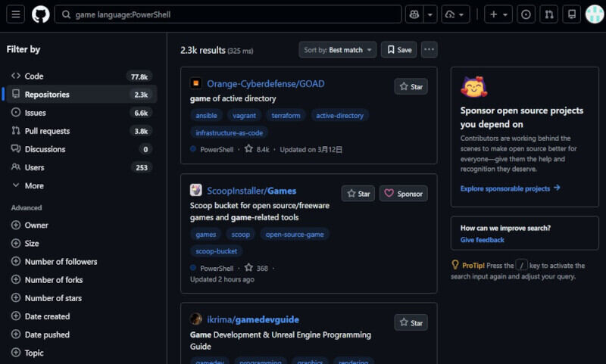Screen dimensions: 606x364
Task: Open the Sort by Best match dropdown
Action: click(x=337, y=50)
